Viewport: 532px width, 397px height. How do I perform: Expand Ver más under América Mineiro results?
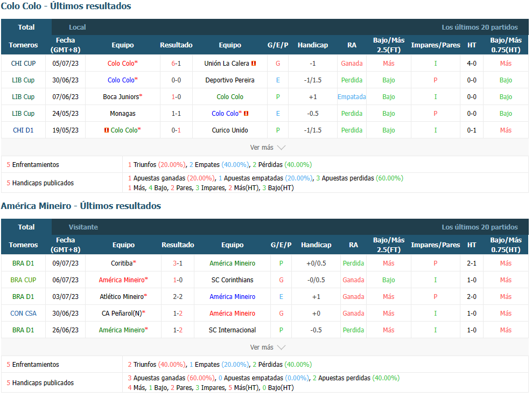268,347
